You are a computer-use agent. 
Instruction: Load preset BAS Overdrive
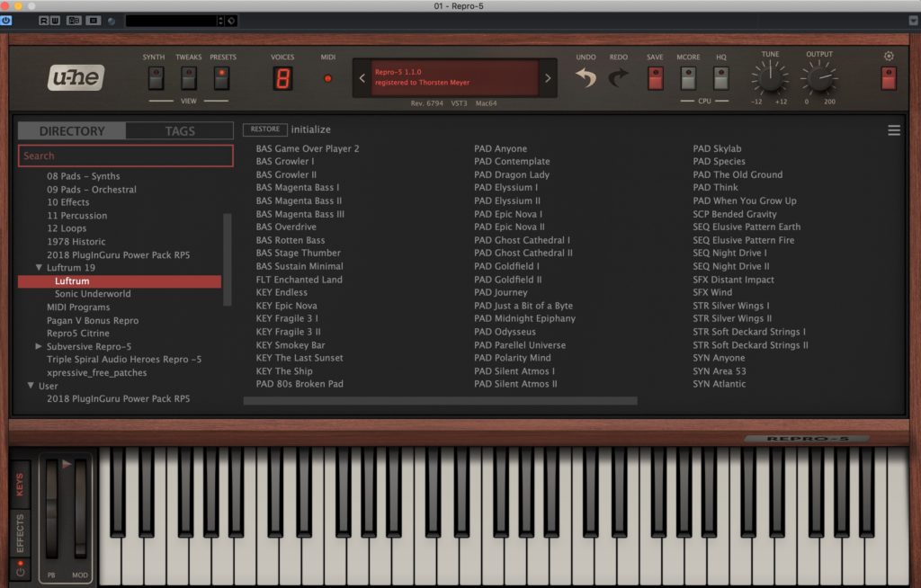[x=286, y=227]
